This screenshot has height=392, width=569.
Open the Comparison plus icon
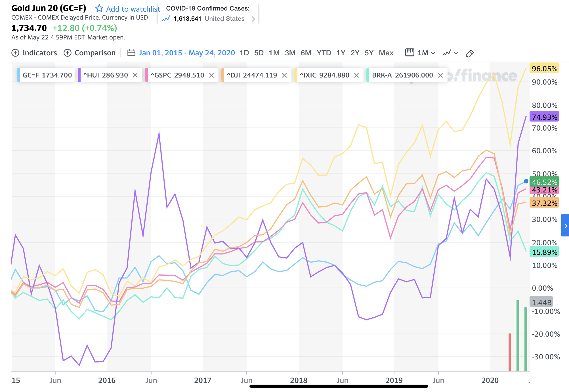click(x=68, y=53)
